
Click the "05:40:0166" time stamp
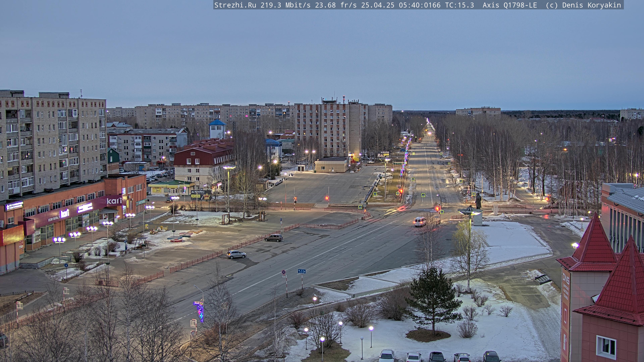pos(420,5)
